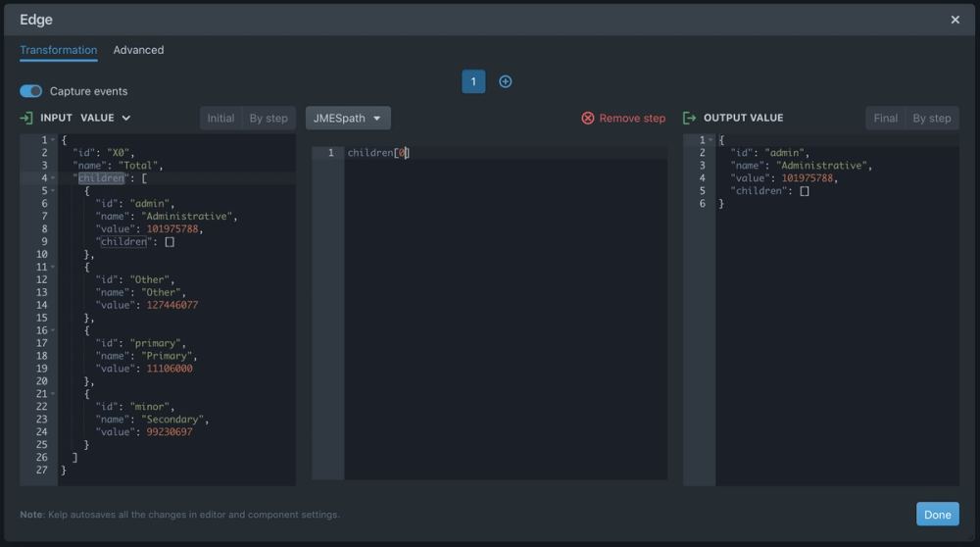Expand the INPUT VALUE chevron menu
Image resolution: width=980 pixels, height=547 pixels.
[125, 118]
